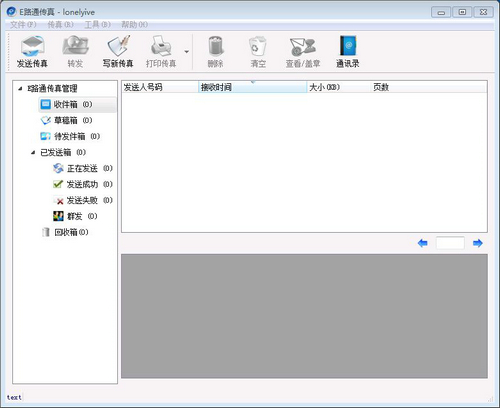The height and width of the screenshot is (408, 500).
Task: Click the E路通传真管理 root label
Action: pyautogui.click(x=52, y=89)
